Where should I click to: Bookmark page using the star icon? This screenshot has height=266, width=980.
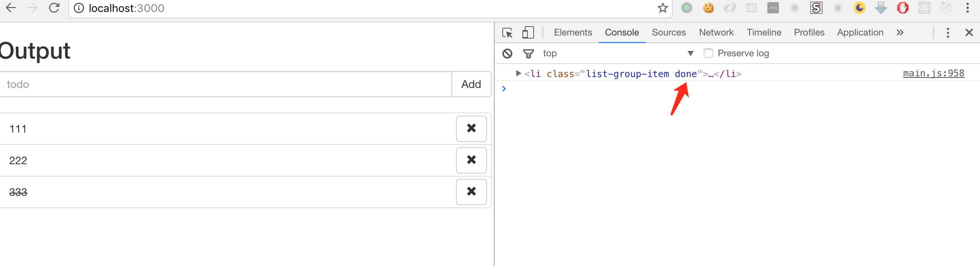point(662,8)
